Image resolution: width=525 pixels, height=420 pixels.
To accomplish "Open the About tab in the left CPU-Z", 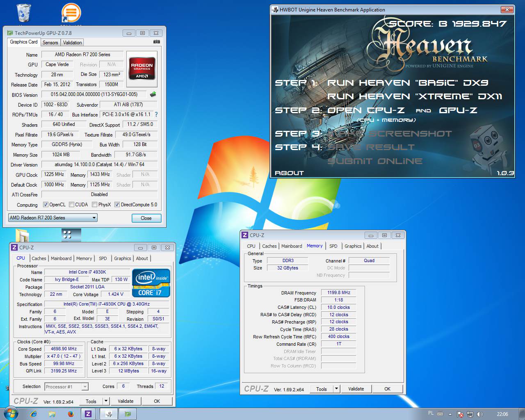I will pyautogui.click(x=142, y=258).
